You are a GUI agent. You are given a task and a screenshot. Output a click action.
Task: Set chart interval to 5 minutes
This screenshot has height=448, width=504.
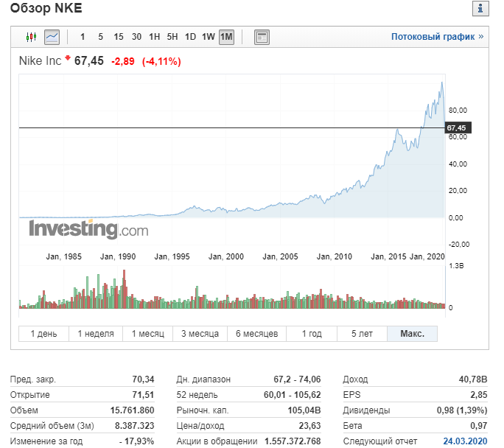(101, 37)
